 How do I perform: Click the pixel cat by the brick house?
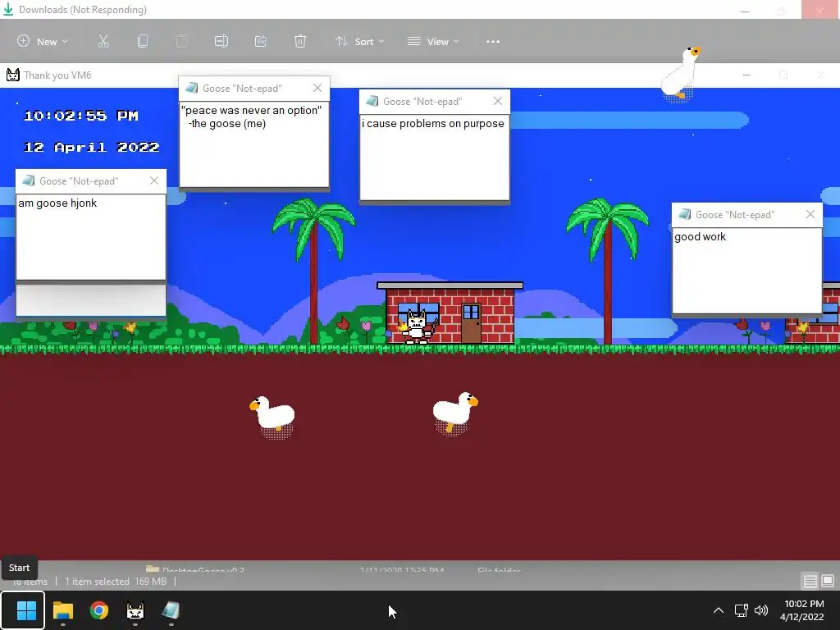[418, 326]
